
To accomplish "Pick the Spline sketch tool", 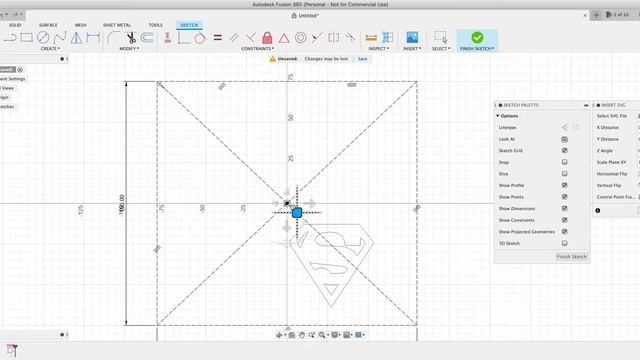I will (60, 38).
